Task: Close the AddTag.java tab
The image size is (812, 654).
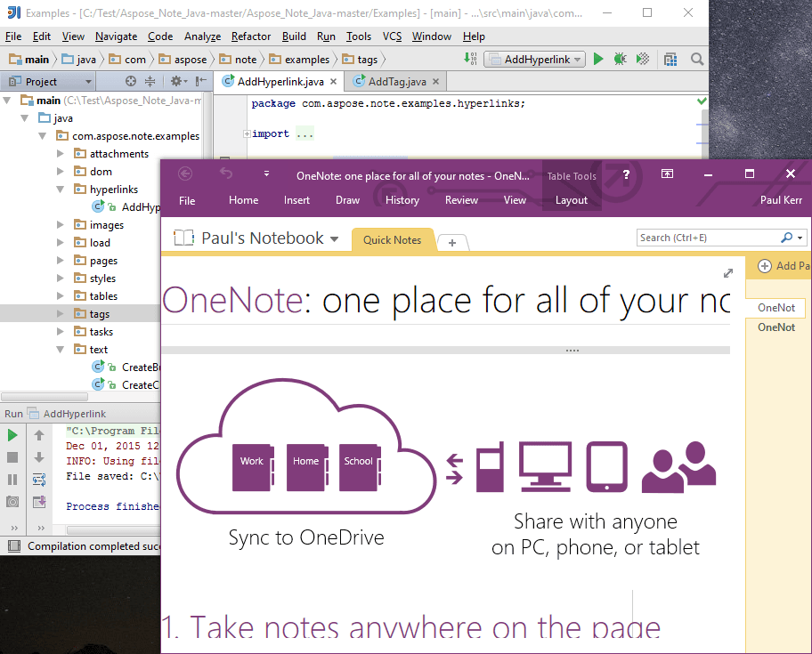Action: click(x=436, y=82)
